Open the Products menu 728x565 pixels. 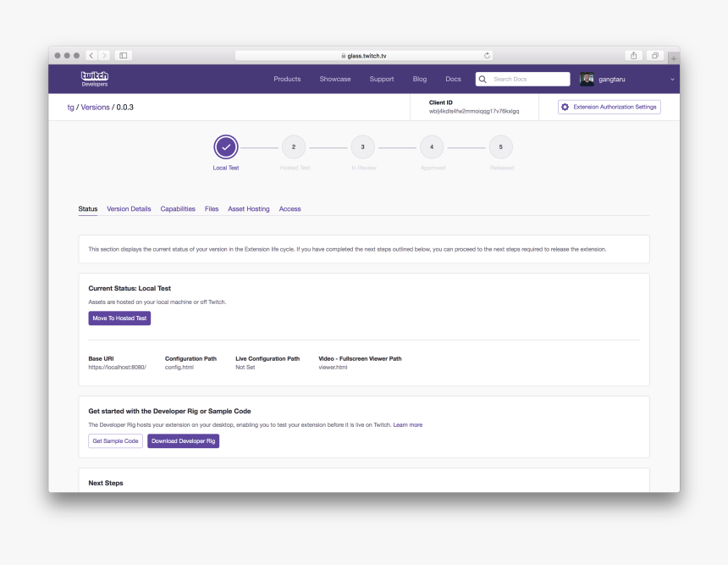click(x=288, y=79)
